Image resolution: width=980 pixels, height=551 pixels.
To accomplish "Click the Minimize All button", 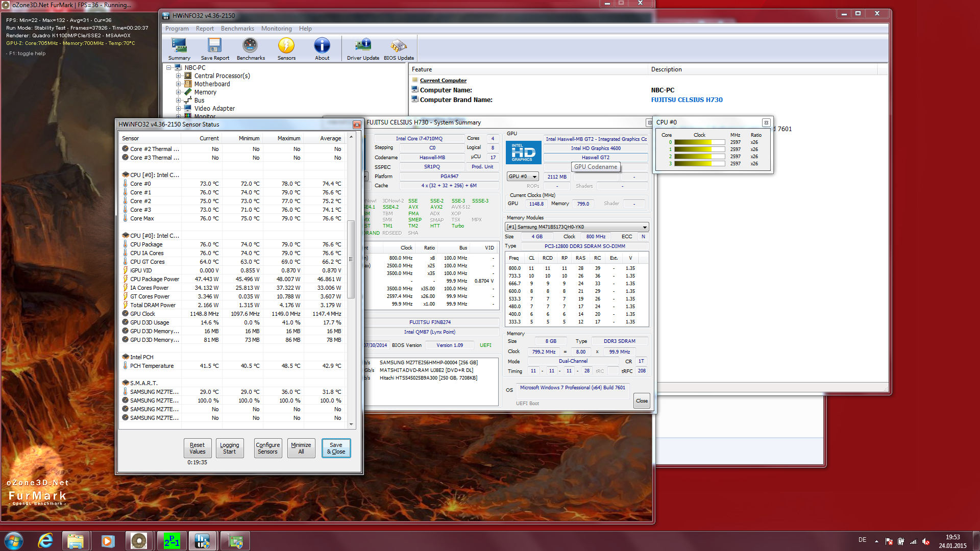I will pyautogui.click(x=301, y=448).
